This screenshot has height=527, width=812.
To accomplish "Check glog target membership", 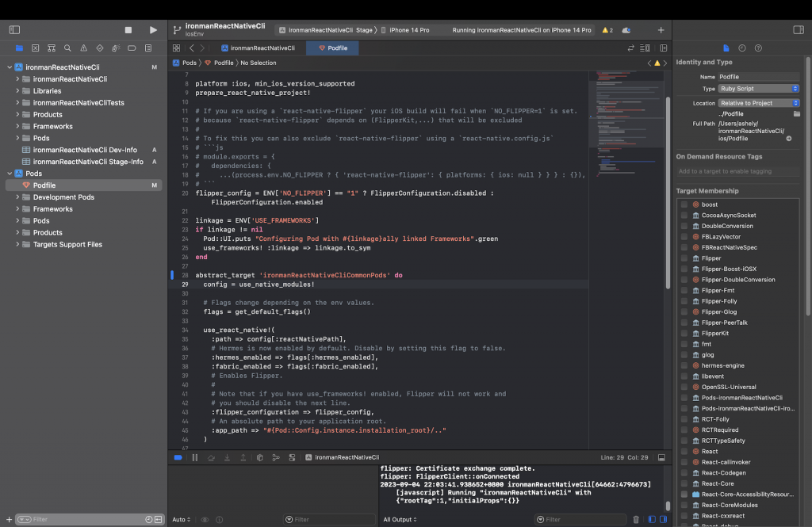I will (x=684, y=354).
